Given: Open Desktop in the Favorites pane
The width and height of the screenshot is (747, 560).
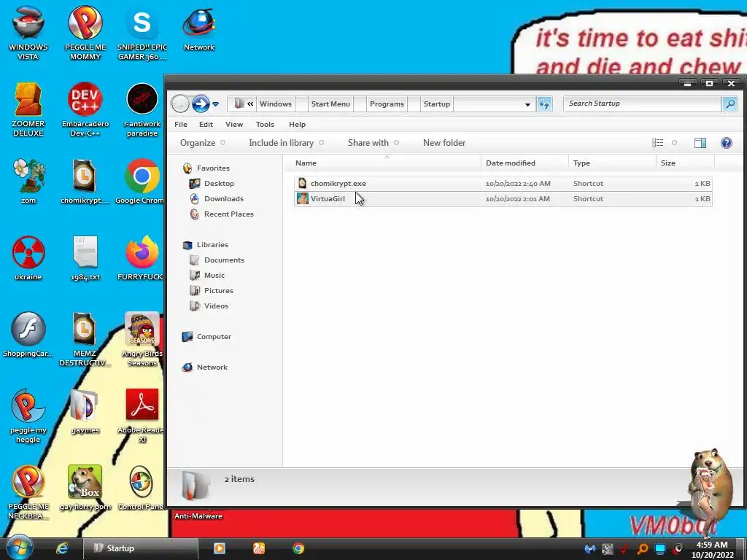Looking at the screenshot, I should tap(212, 183).
